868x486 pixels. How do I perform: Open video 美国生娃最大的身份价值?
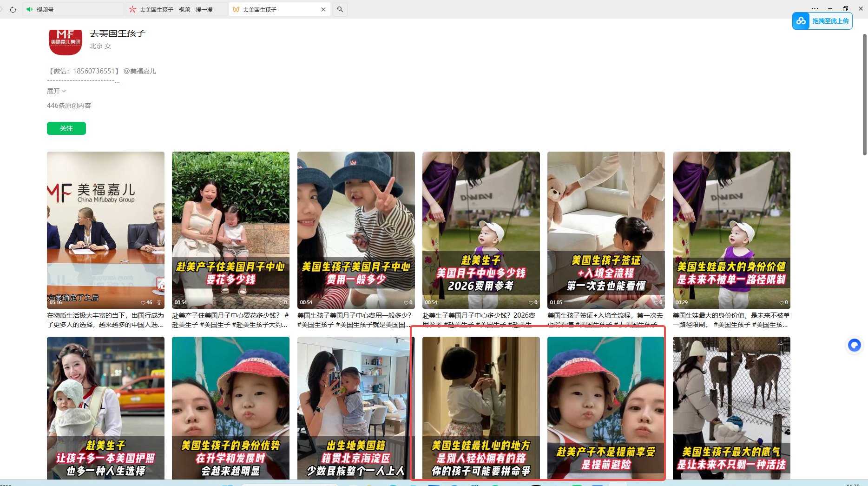pos(731,230)
